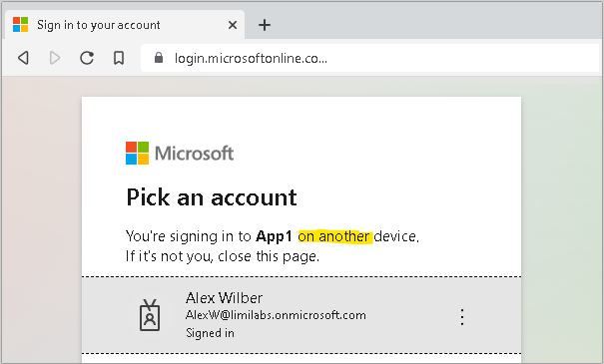
Task: Click the ID badge icon beside Alex Wilber
Action: (150, 315)
